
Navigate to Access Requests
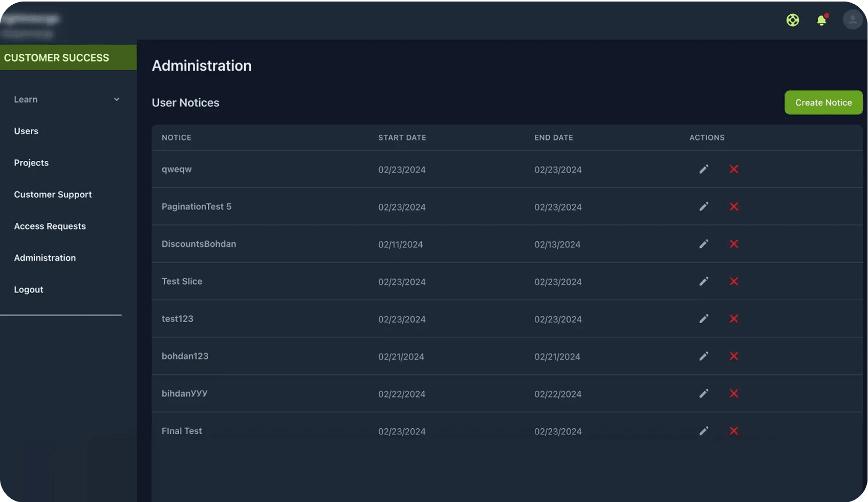[50, 226]
